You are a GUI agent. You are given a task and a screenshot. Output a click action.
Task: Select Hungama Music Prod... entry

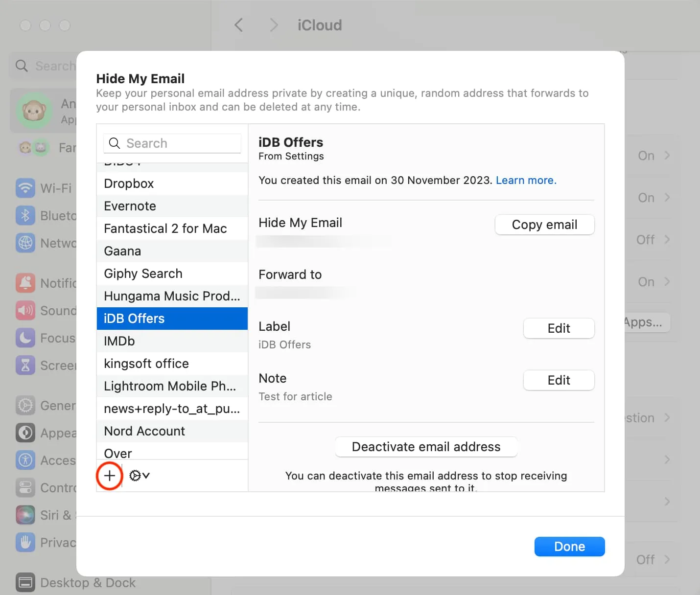[172, 296]
